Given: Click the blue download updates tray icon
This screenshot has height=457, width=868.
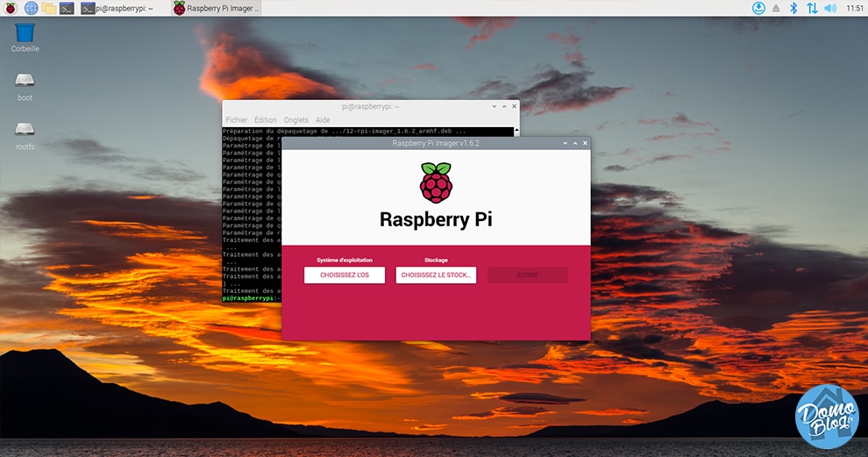Looking at the screenshot, I should click(758, 8).
